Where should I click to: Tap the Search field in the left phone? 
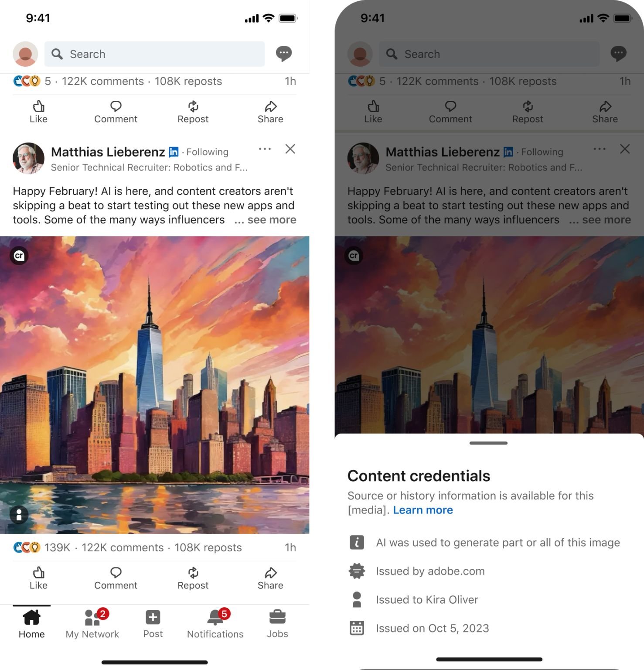click(154, 54)
